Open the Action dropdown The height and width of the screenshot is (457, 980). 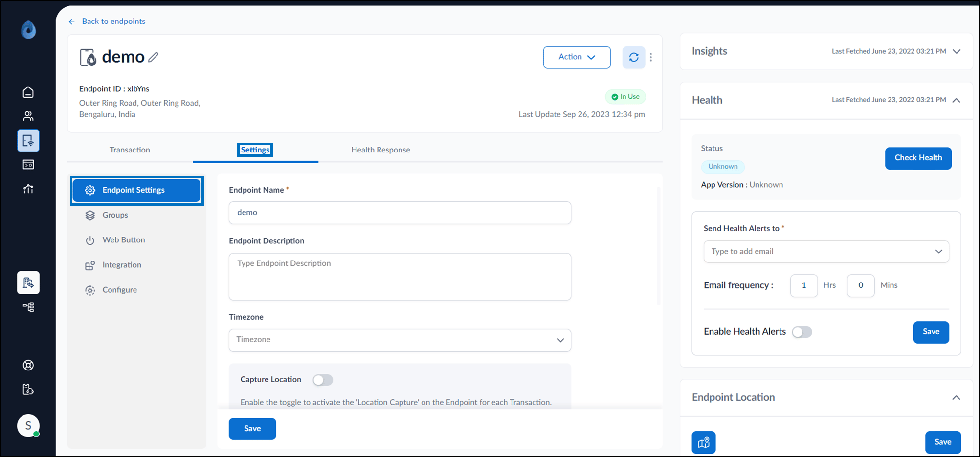click(577, 57)
